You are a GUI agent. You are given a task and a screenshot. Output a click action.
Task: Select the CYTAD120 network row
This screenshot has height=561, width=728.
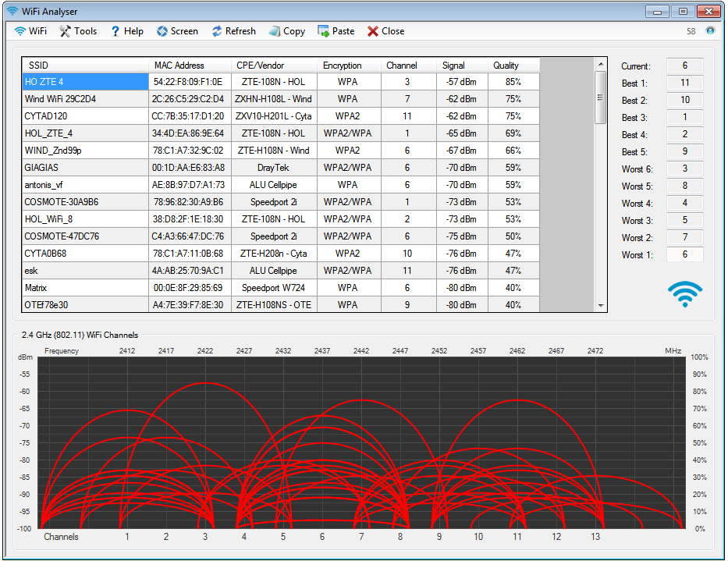[x=85, y=116]
